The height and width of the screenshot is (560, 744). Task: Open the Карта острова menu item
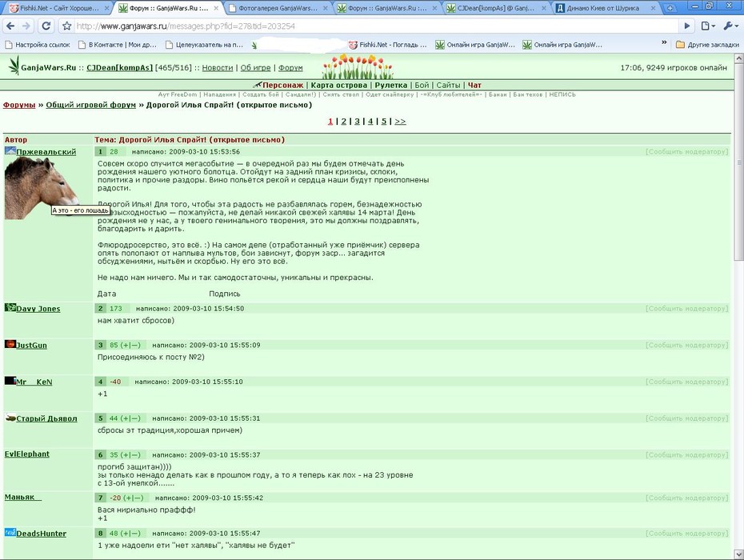tap(338, 85)
